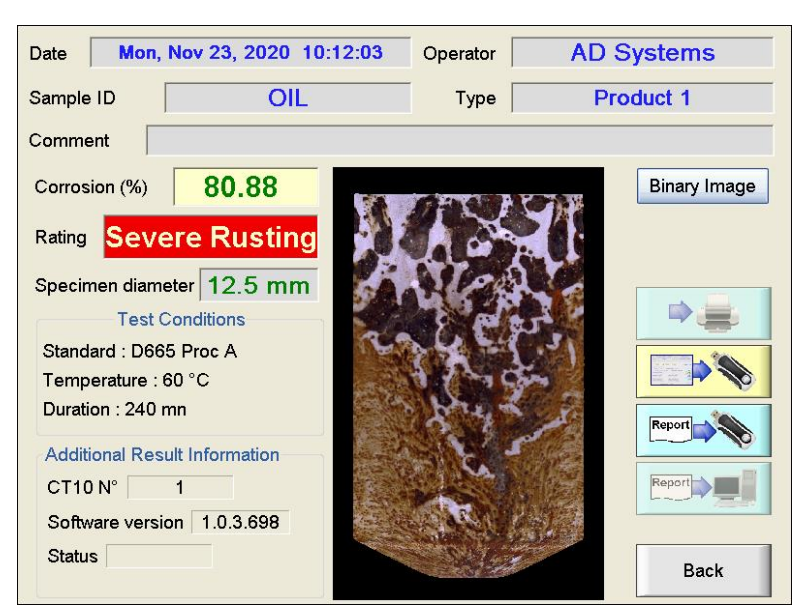Click the red Severe Rusting rating box

[210, 237]
